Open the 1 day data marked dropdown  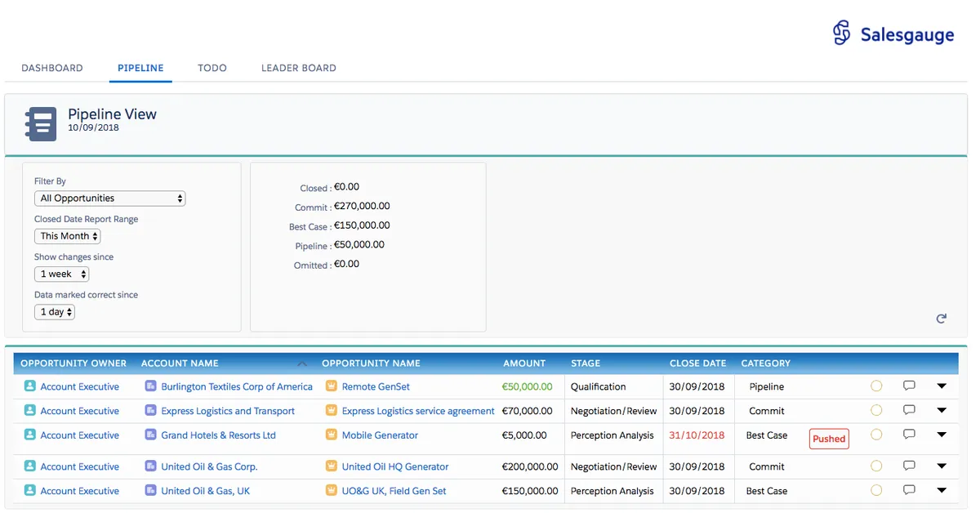[55, 312]
